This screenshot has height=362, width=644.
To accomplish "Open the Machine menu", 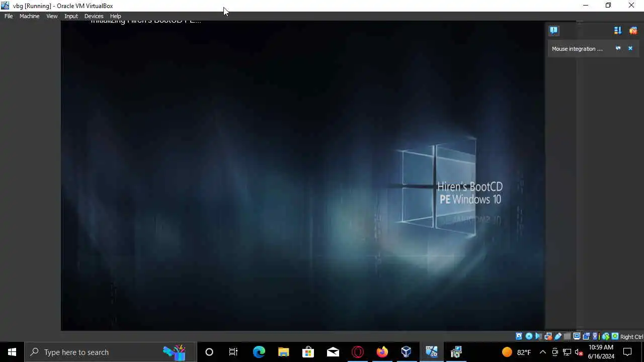I will point(29,16).
